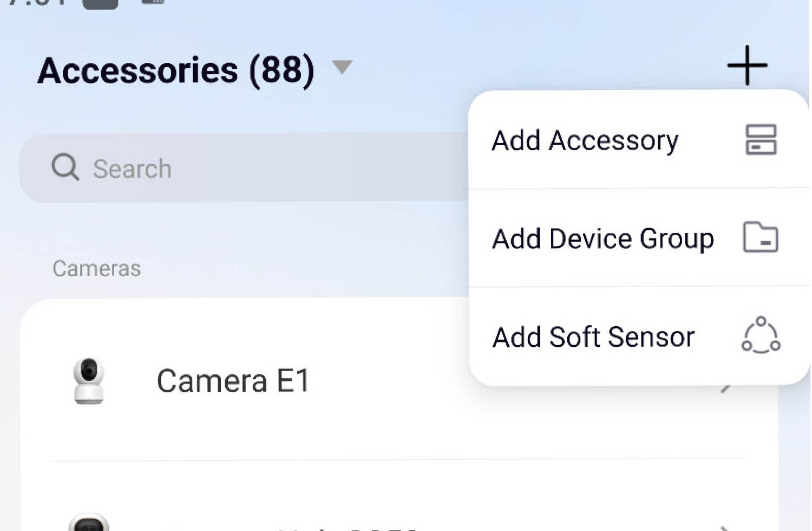Choose Add Device Group menu entry
The width and height of the screenshot is (812, 531).
(x=603, y=238)
